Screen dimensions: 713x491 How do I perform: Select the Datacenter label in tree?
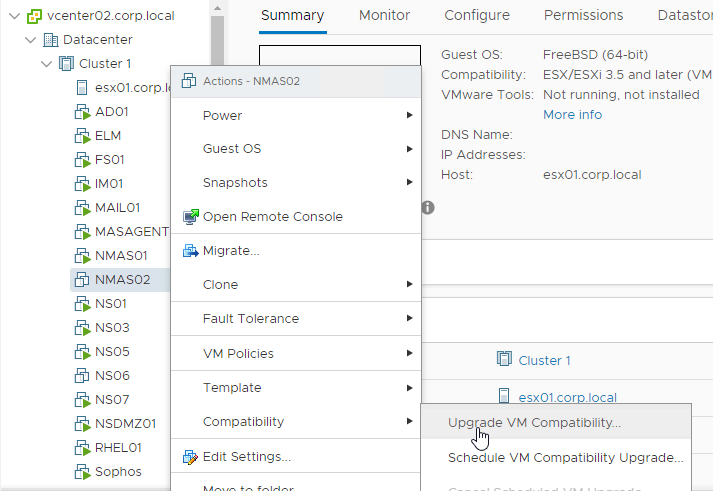[98, 40]
